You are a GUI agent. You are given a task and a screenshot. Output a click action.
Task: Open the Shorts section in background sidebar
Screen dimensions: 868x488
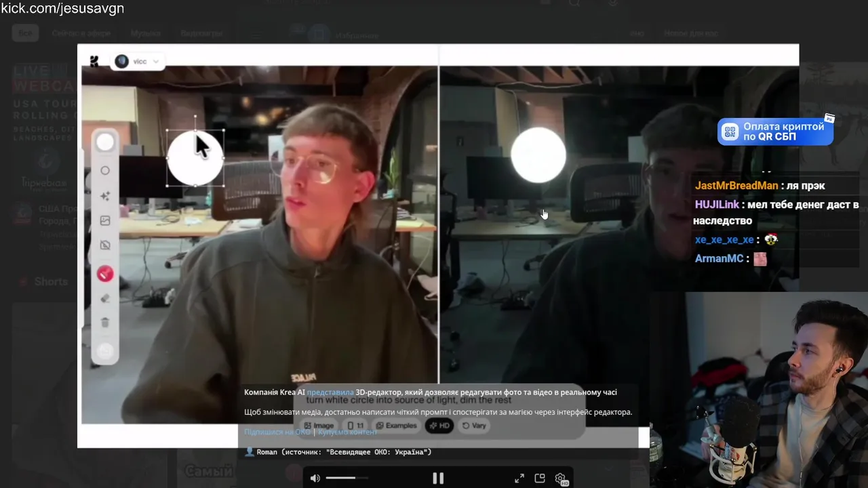45,282
